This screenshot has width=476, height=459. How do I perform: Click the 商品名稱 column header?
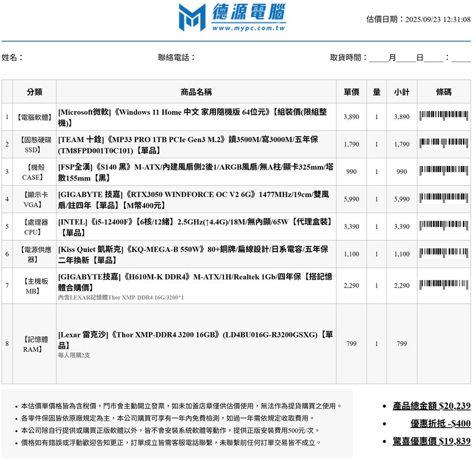pyautogui.click(x=196, y=92)
